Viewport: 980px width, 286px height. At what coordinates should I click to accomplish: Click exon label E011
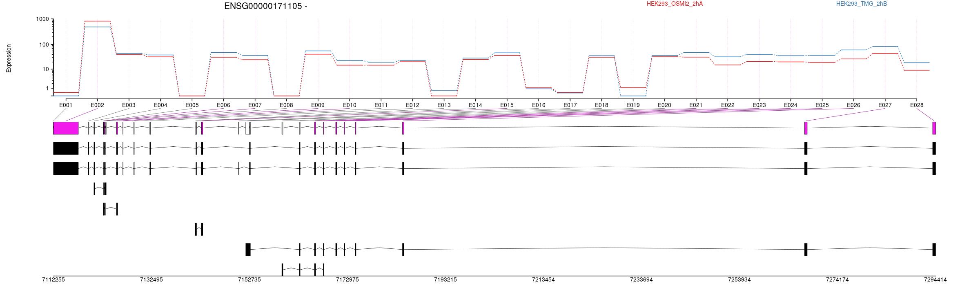(381, 105)
